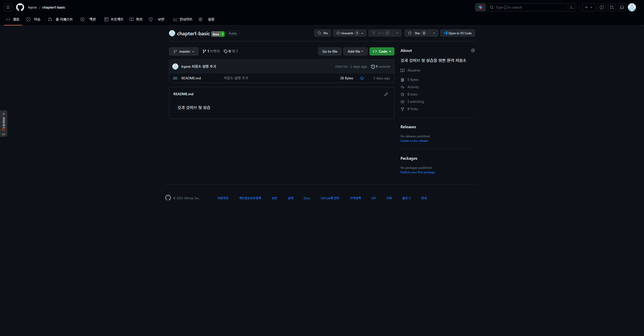The height and width of the screenshot is (336, 644).
Task: Switch to the 이슈 tab
Action: [34, 19]
